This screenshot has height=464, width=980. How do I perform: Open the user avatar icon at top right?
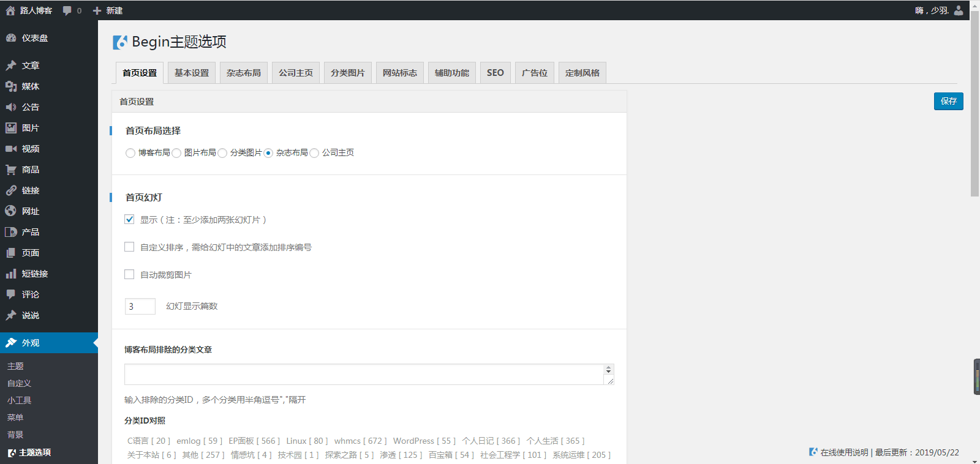pos(959,10)
